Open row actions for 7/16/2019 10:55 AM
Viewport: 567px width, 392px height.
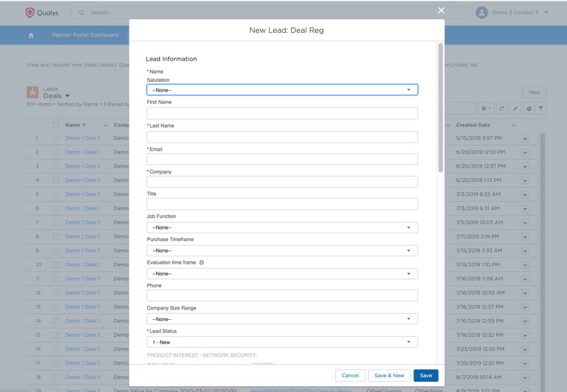tap(525, 293)
